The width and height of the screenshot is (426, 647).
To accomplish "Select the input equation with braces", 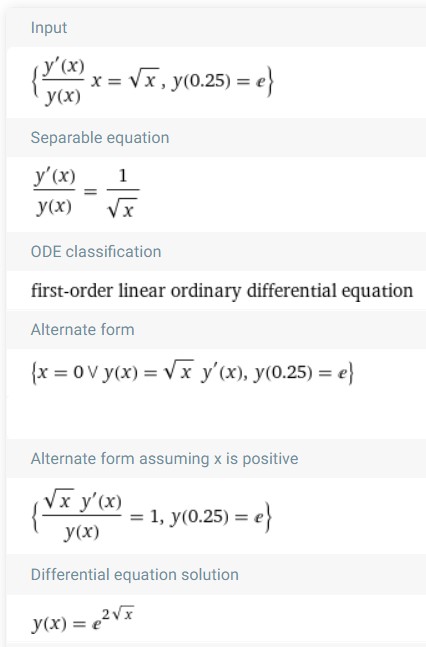I will [152, 82].
